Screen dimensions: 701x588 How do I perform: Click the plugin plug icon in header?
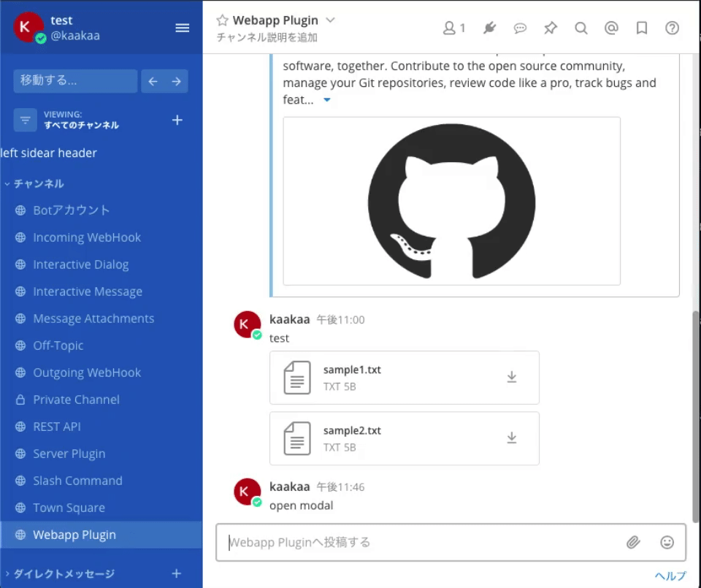(489, 28)
